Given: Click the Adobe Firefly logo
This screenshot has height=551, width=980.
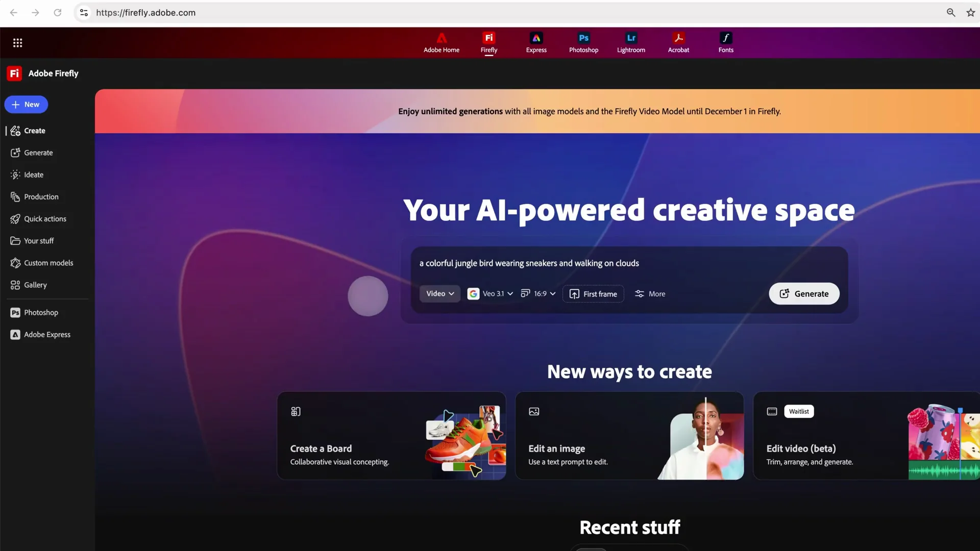Looking at the screenshot, I should [42, 73].
